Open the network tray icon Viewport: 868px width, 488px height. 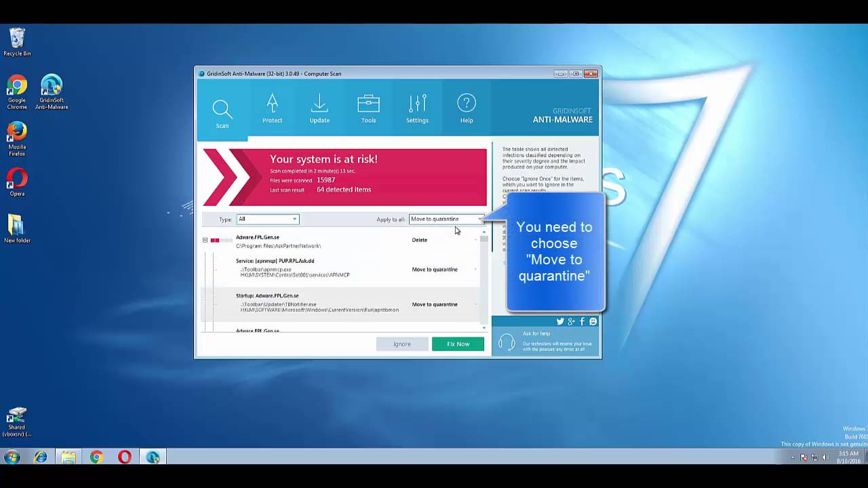click(x=814, y=457)
